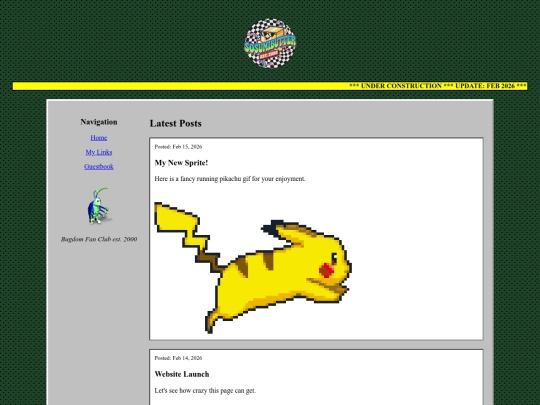Click the Website Launch post title
540x405 pixels.
coord(182,374)
